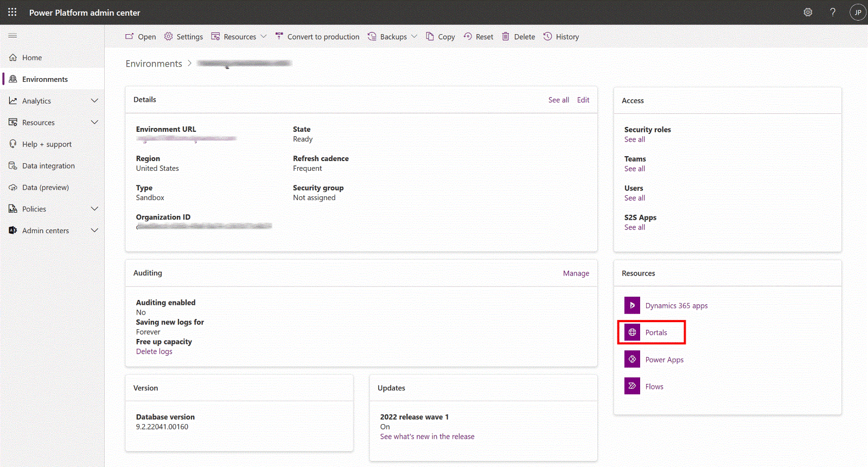The image size is (868, 467).
Task: Click the Admin centers icon
Action: point(13,231)
